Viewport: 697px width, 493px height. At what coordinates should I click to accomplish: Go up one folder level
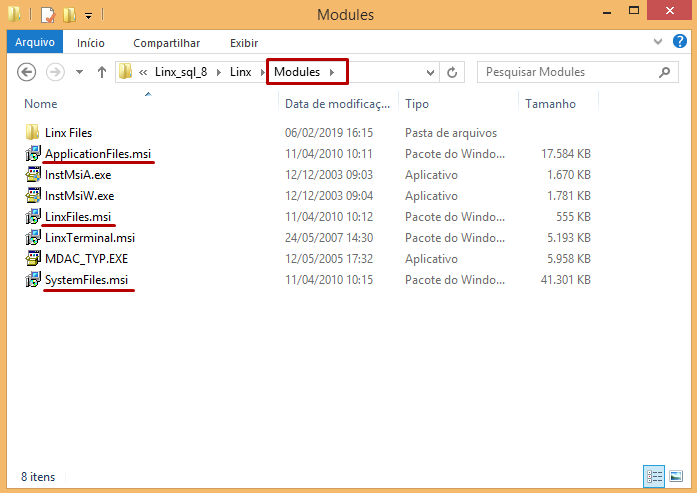[x=102, y=72]
